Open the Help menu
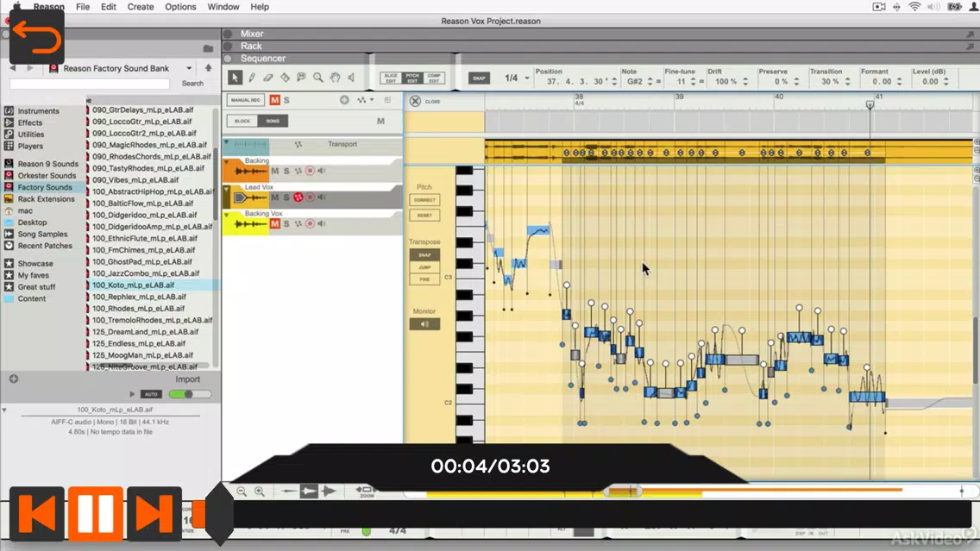This screenshot has width=980, height=551. 260,7
